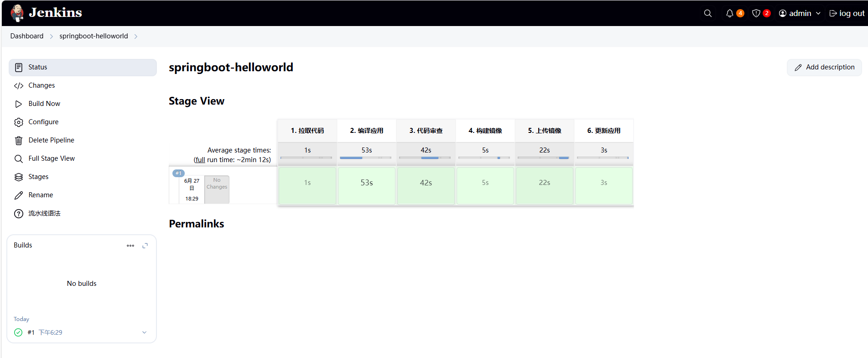This screenshot has height=358, width=868.
Task: Select Build Now in sidebar
Action: (x=83, y=104)
